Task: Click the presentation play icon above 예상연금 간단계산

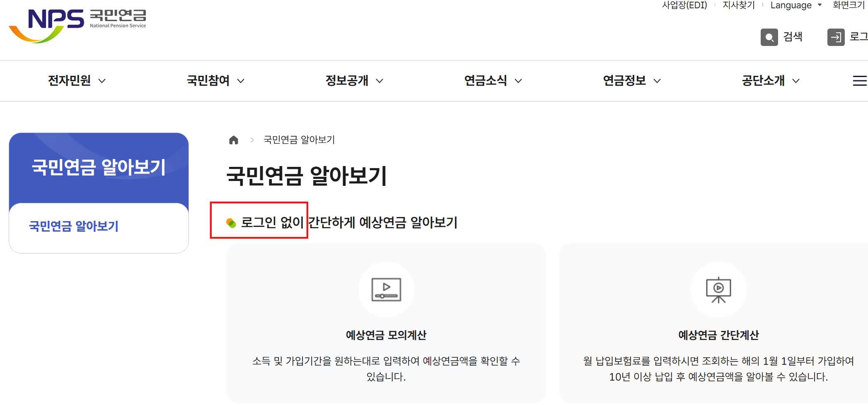Action: point(718,289)
